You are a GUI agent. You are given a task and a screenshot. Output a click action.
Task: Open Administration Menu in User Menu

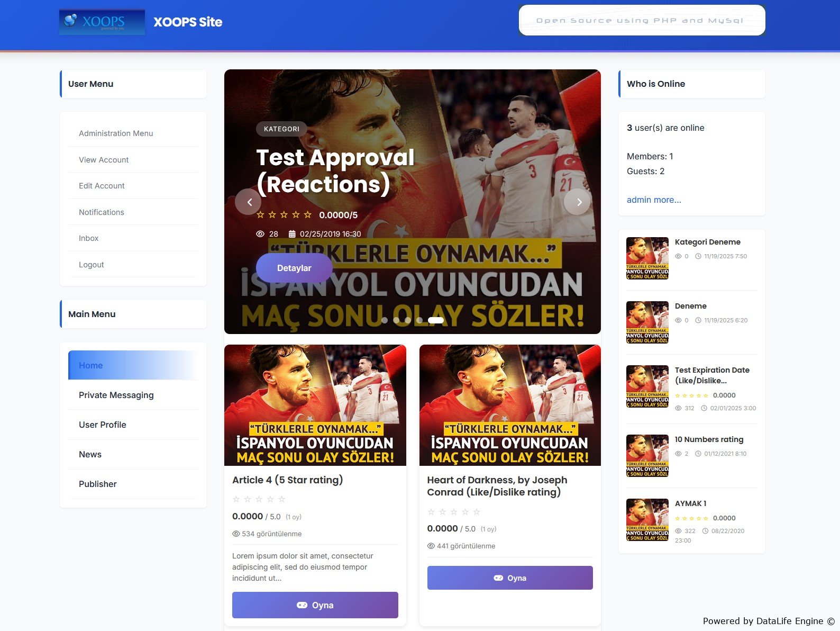tap(116, 133)
